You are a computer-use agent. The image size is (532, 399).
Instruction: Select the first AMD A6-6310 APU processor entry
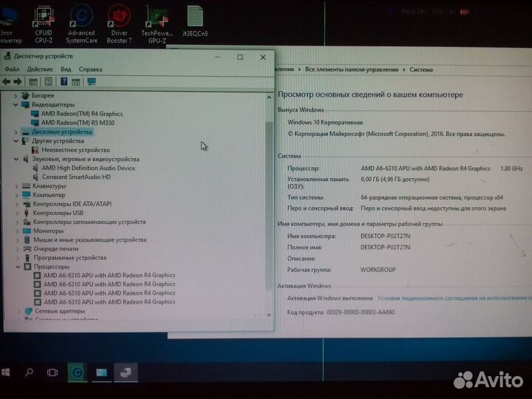click(x=109, y=275)
